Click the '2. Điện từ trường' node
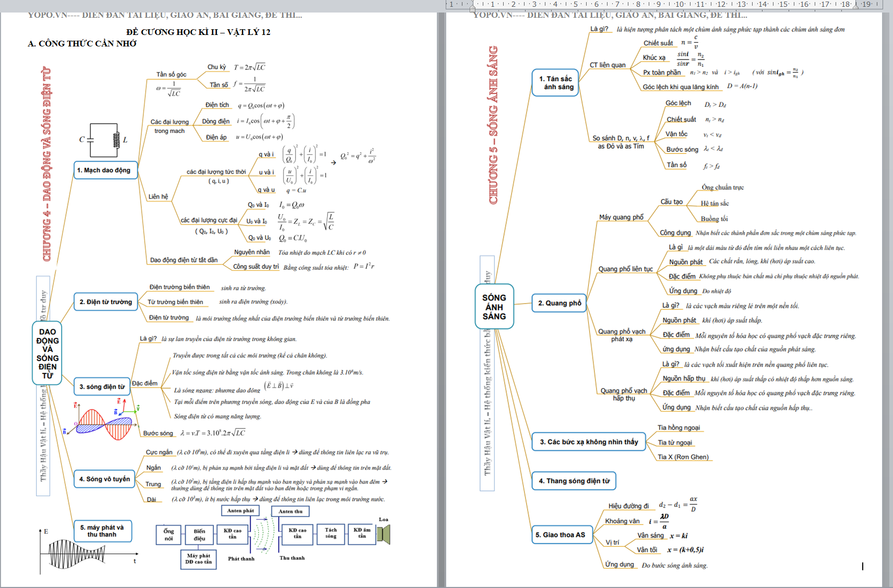This screenshot has width=893, height=588. [x=105, y=302]
